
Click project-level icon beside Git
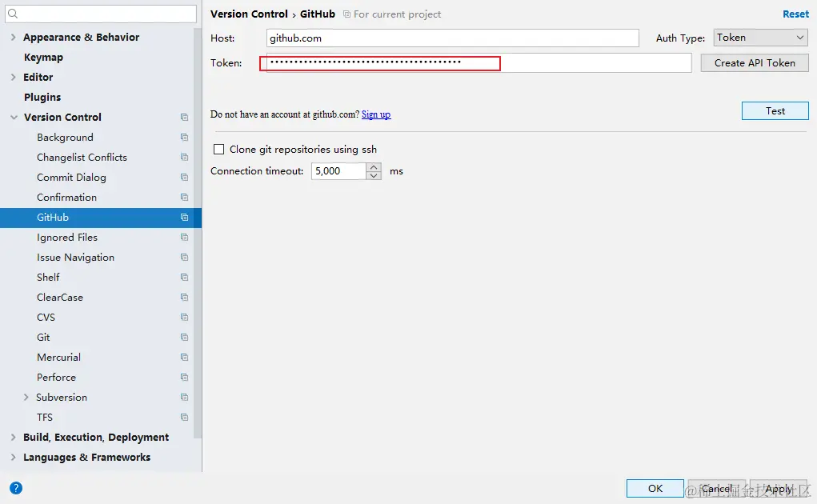click(184, 338)
